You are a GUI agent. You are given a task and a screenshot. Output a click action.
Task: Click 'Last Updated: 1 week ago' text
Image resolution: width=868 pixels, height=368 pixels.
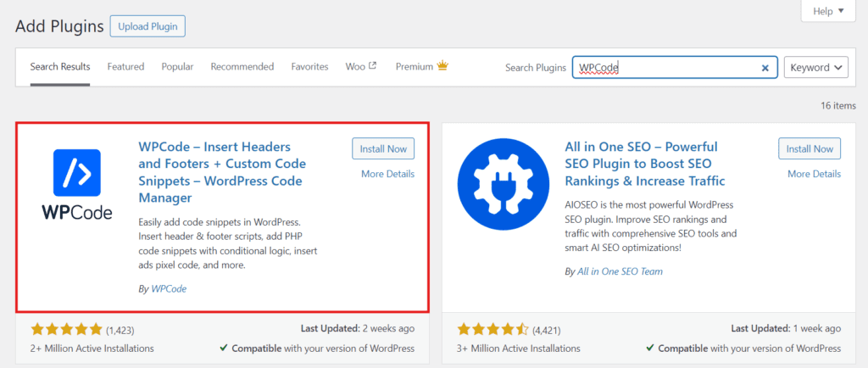(786, 329)
